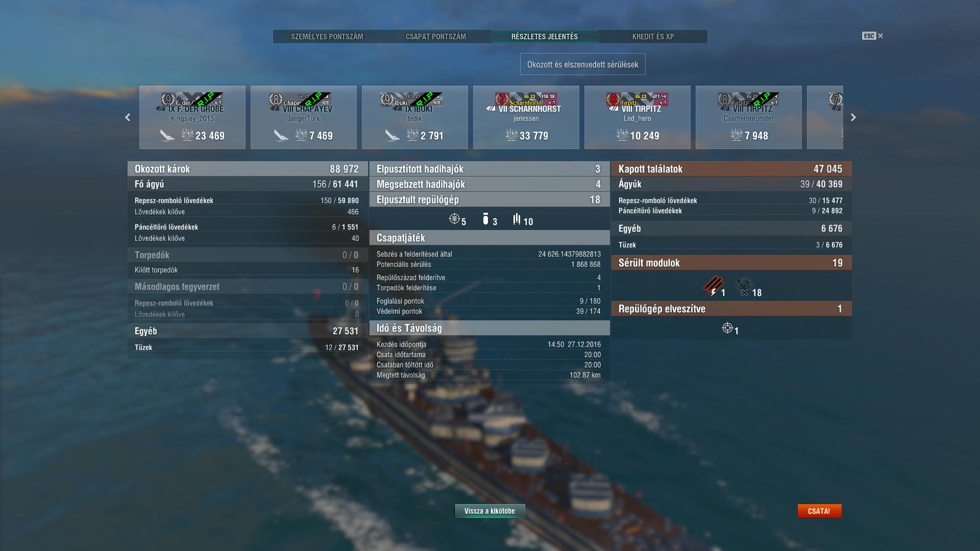Viewport: 980px width, 551px height.
Task: Show the previous ship cards with the left arrow
Action: [x=128, y=117]
